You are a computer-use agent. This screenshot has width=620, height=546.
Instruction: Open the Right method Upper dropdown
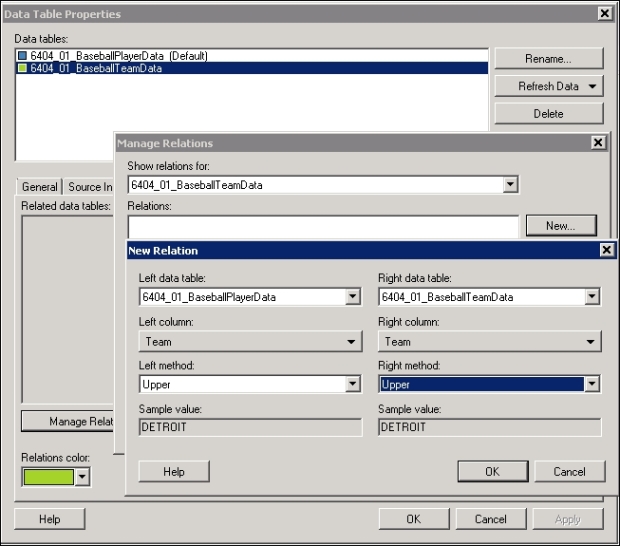pyautogui.click(x=592, y=384)
